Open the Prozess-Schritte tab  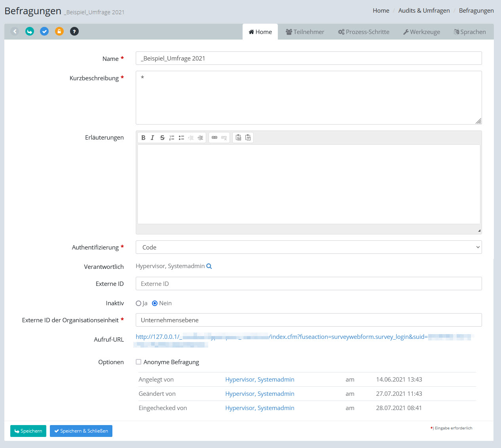tap(363, 32)
